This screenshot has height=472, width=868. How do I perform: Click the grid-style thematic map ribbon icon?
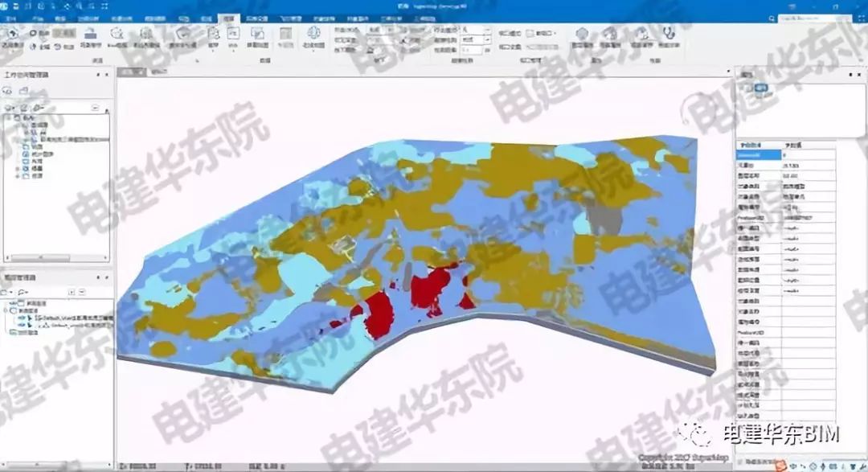click(x=285, y=35)
